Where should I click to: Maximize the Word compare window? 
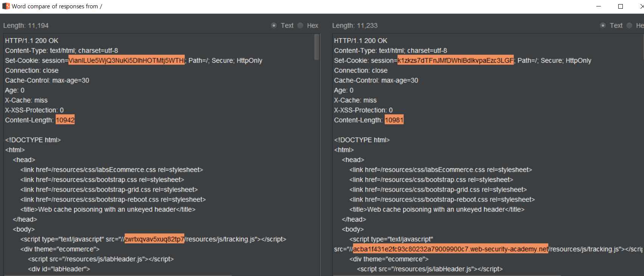(x=621, y=6)
